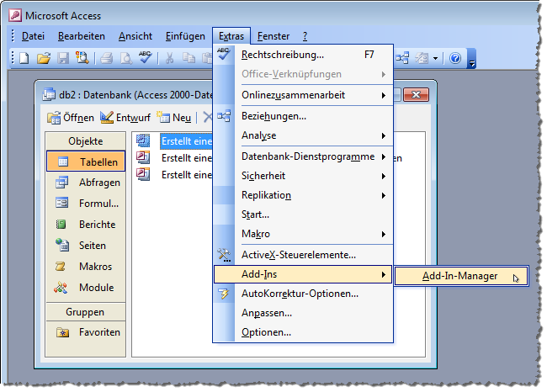Choose Start... in the Extras menu
Viewport: 547px width, 392px height.
point(303,215)
